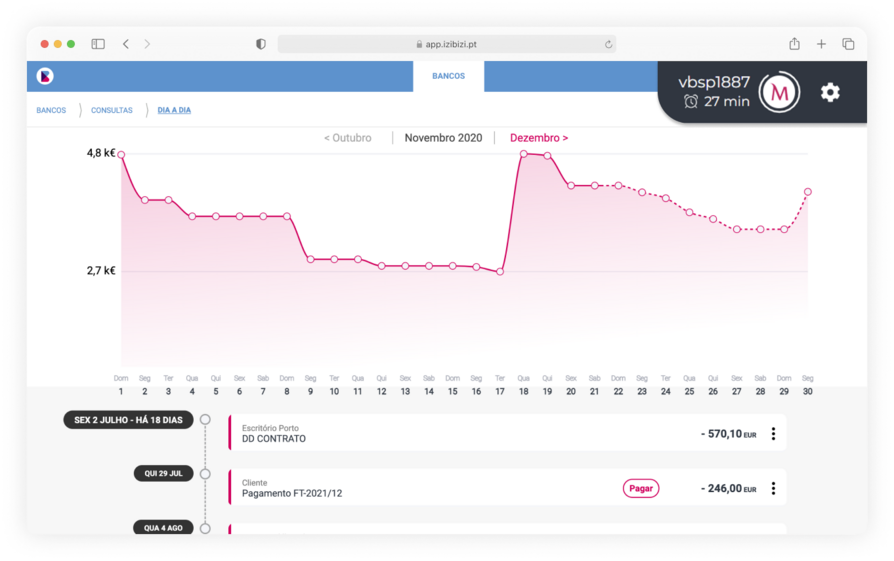The height and width of the screenshot is (561, 894).
Task: Go to previous month Outubro
Action: coord(347,138)
